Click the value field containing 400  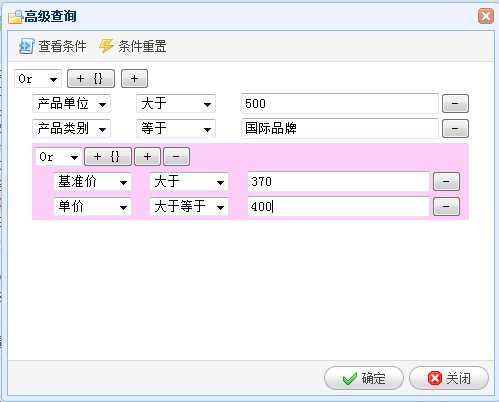[338, 207]
